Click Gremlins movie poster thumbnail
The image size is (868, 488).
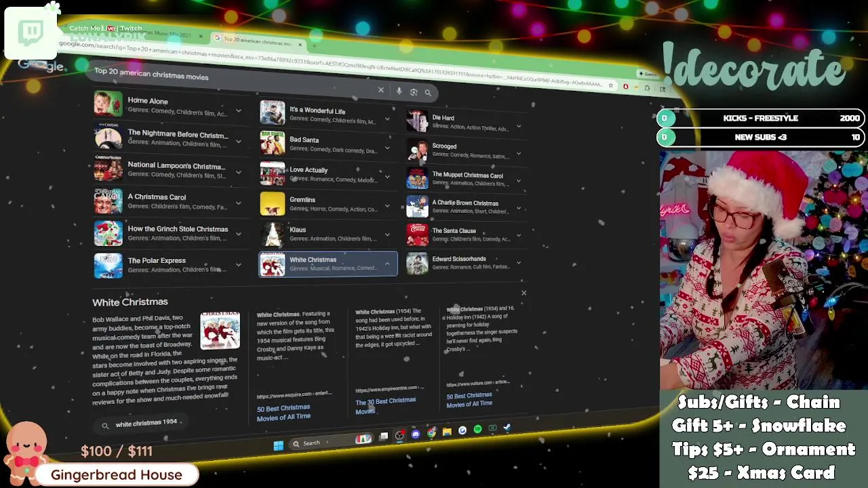point(273,204)
